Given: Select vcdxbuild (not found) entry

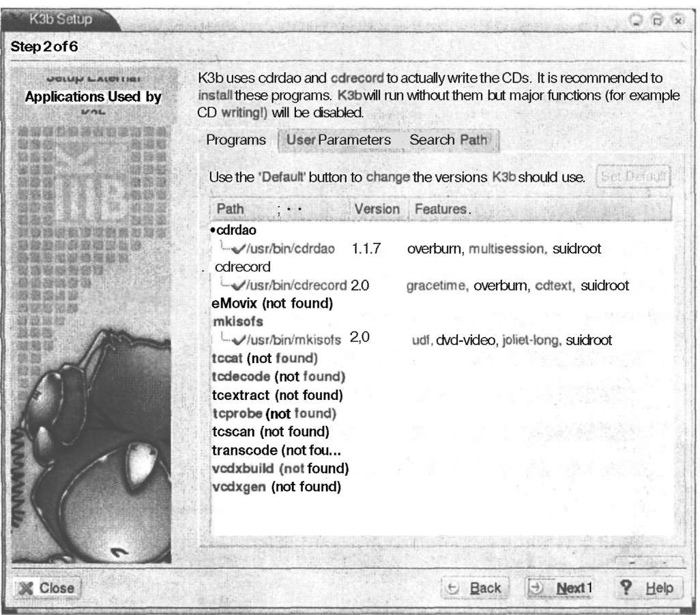Looking at the screenshot, I should click(x=280, y=468).
